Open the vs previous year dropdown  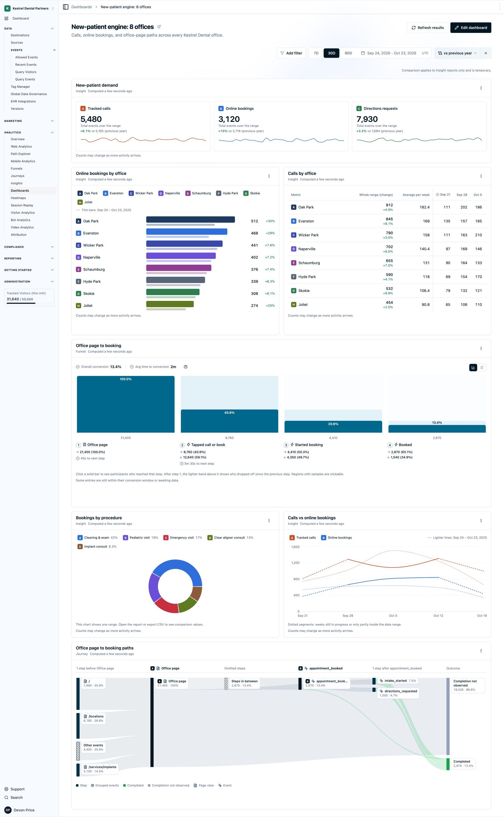pyautogui.click(x=457, y=53)
